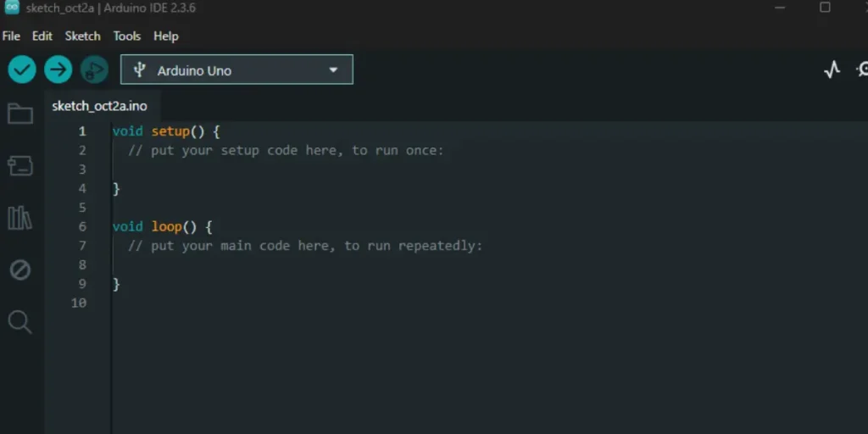Show the Boards Manager sidebar panel
Viewport: 868px width, 434px height.
click(19, 165)
